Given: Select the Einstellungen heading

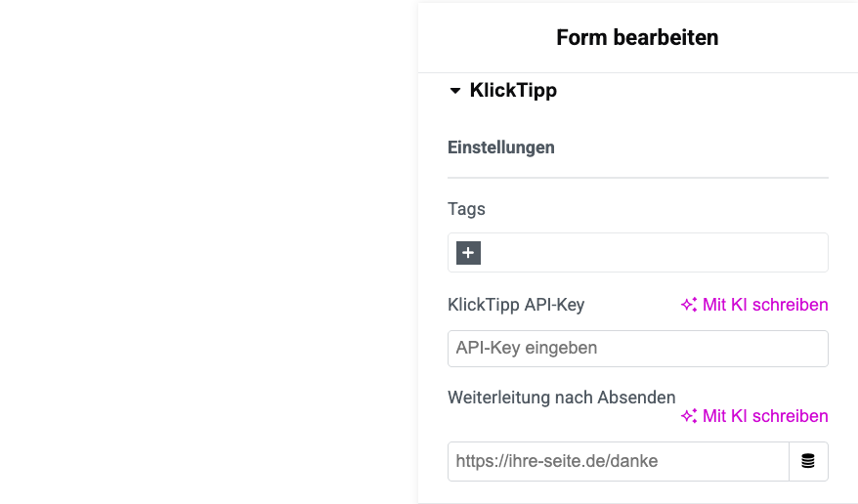Looking at the screenshot, I should pyautogui.click(x=501, y=147).
